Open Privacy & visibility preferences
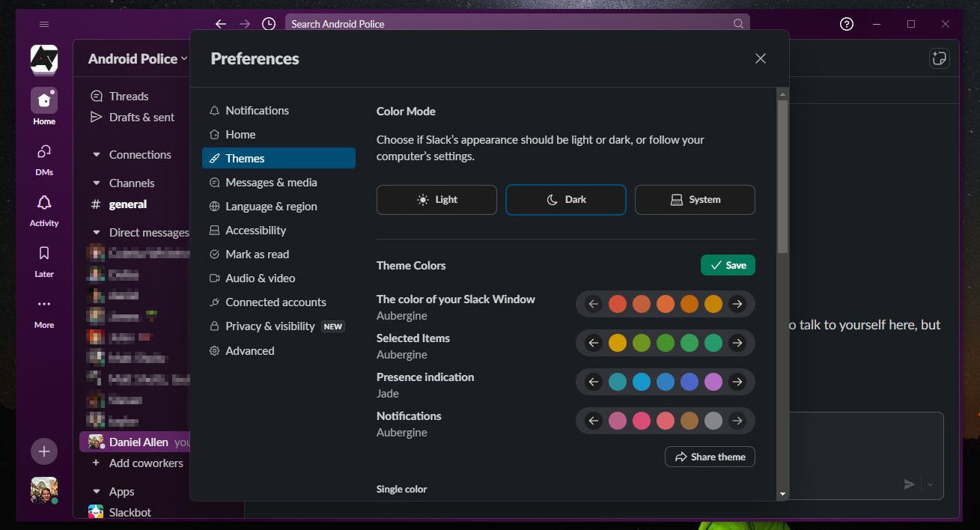Viewport: 980px width, 530px height. coord(279,326)
